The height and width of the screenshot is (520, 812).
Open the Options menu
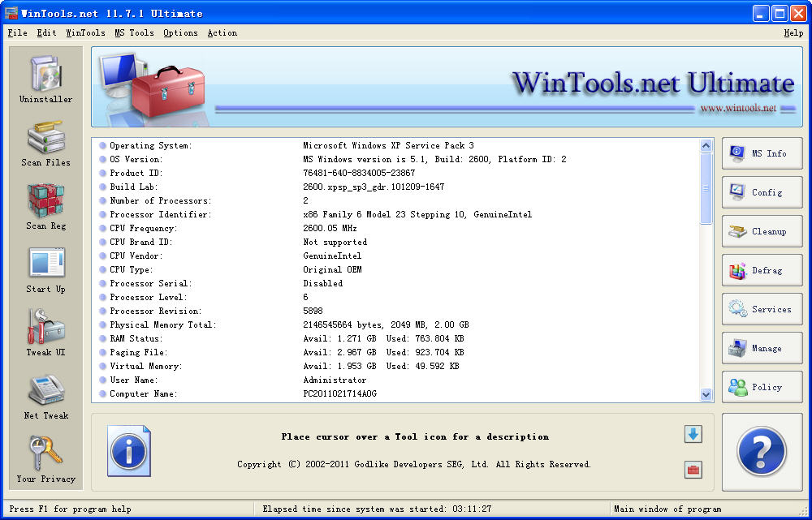click(x=180, y=33)
